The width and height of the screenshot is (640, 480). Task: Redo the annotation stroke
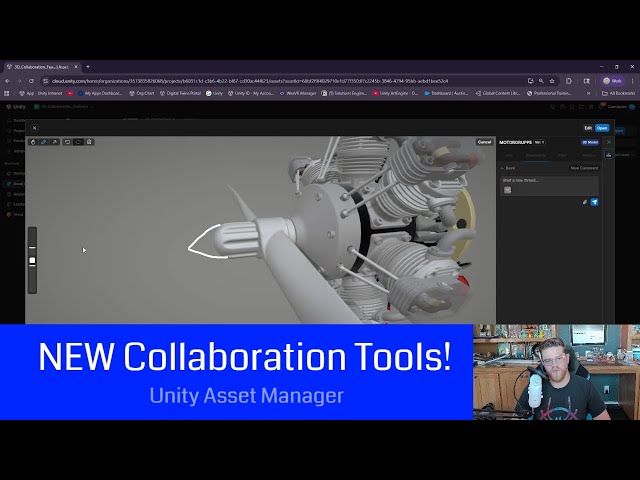[78, 142]
